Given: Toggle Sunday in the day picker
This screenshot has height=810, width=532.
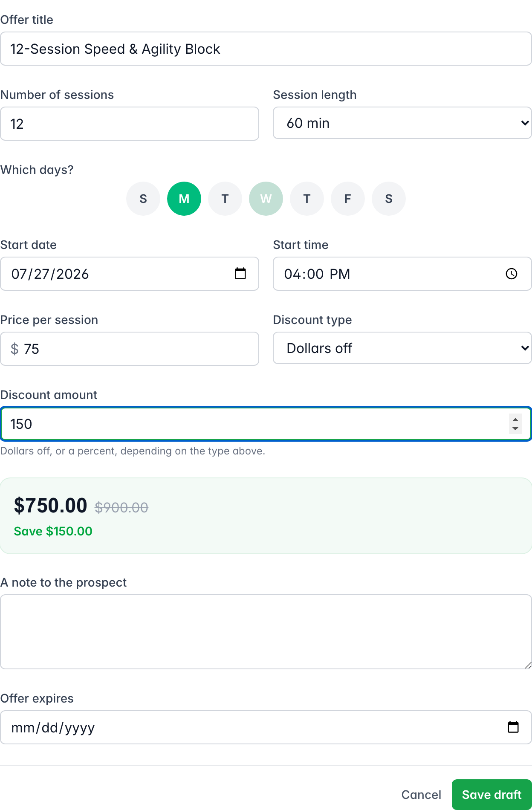Looking at the screenshot, I should (x=143, y=199).
